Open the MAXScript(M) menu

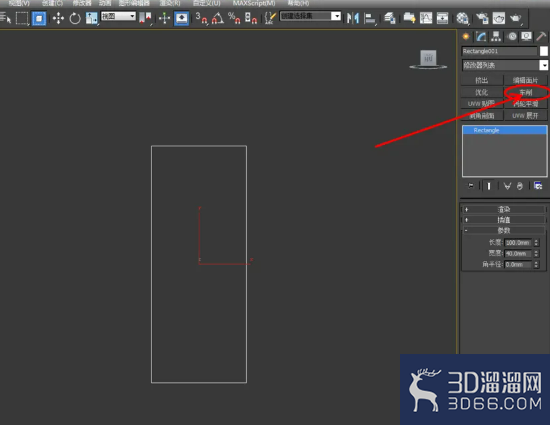point(254,3)
